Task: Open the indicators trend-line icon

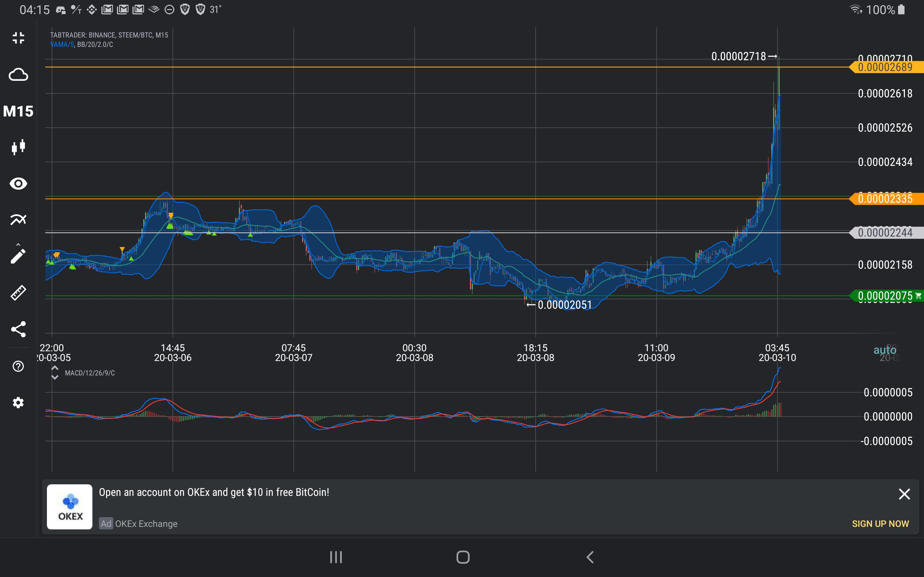Action: pyautogui.click(x=18, y=219)
